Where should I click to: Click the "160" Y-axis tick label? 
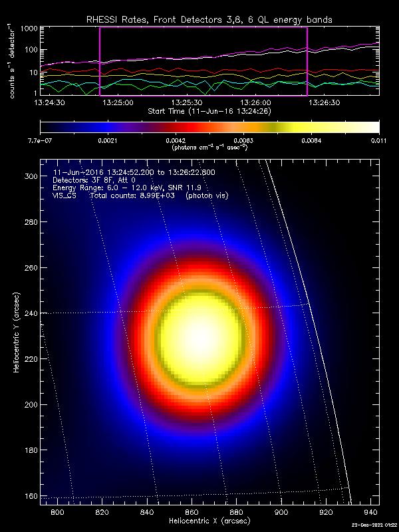pyautogui.click(x=32, y=496)
